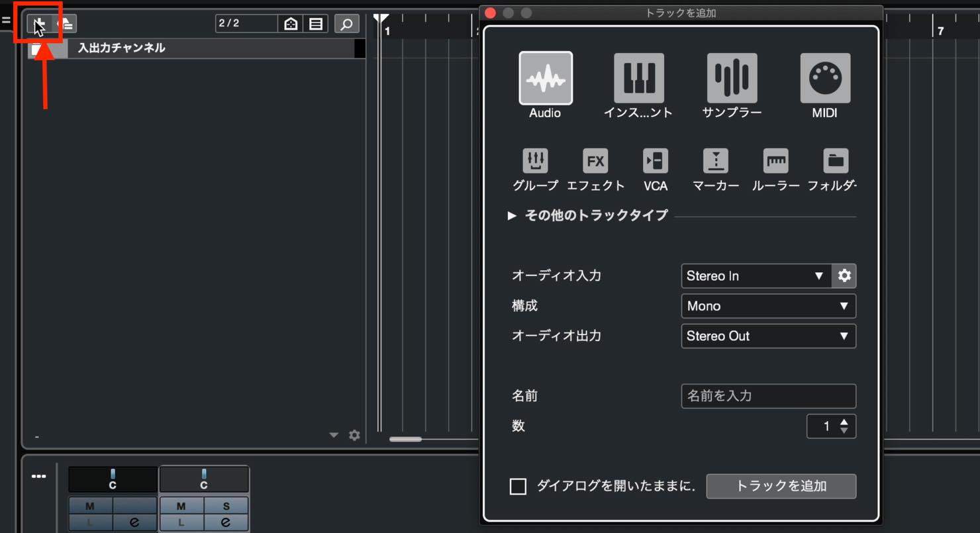Select the 入出力チャンネル track row

[197, 48]
